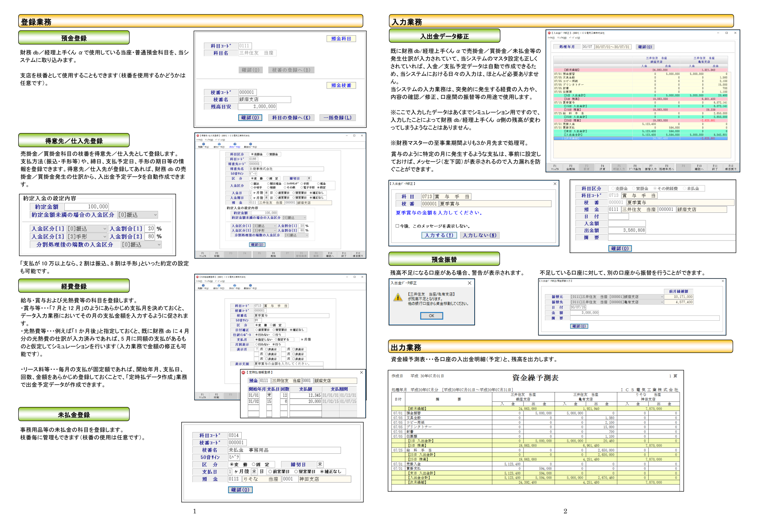Image resolution: width=760 pixels, height=532 pixels.
Task: Click 確認(O) in 預金振替入力 dialog
Action: 579,326
